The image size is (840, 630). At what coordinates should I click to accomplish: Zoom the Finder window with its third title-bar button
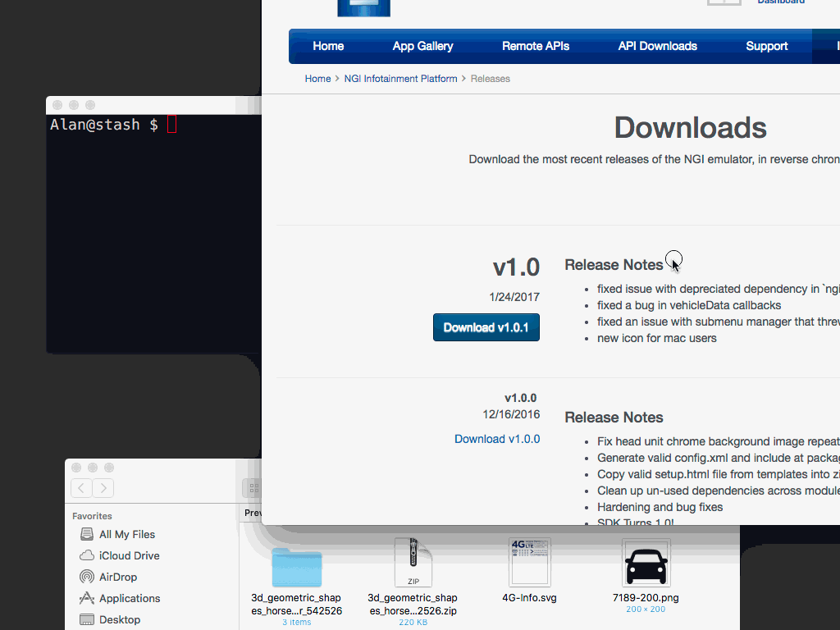pos(109,468)
